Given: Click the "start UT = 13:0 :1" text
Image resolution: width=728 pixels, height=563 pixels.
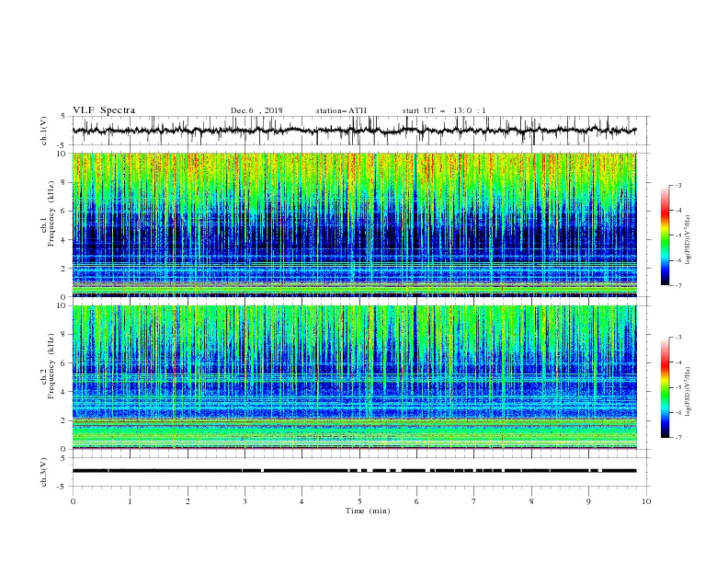Looking at the screenshot, I should pyautogui.click(x=444, y=110).
